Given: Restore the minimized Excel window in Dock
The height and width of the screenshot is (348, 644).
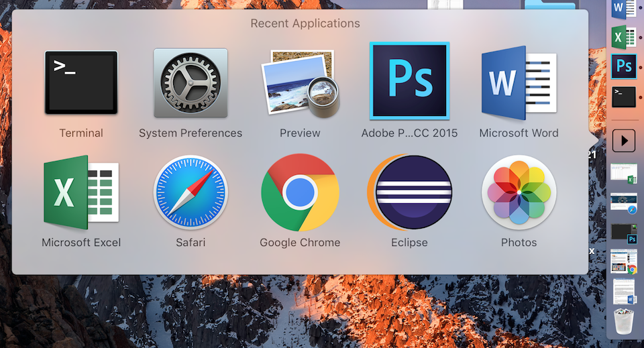Looking at the screenshot, I should [x=623, y=173].
